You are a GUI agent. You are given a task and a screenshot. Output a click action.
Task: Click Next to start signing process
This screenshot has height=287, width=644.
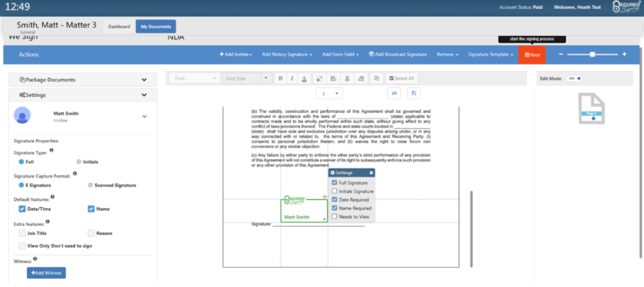point(532,55)
